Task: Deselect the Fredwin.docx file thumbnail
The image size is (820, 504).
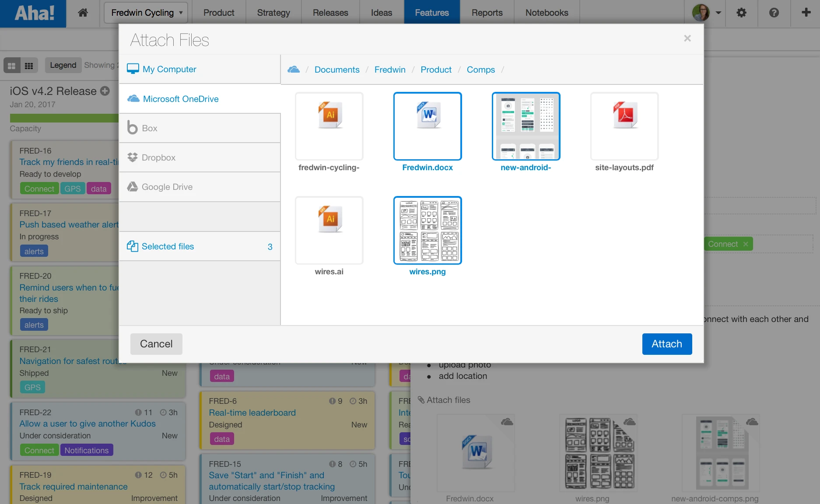Action: click(x=428, y=126)
